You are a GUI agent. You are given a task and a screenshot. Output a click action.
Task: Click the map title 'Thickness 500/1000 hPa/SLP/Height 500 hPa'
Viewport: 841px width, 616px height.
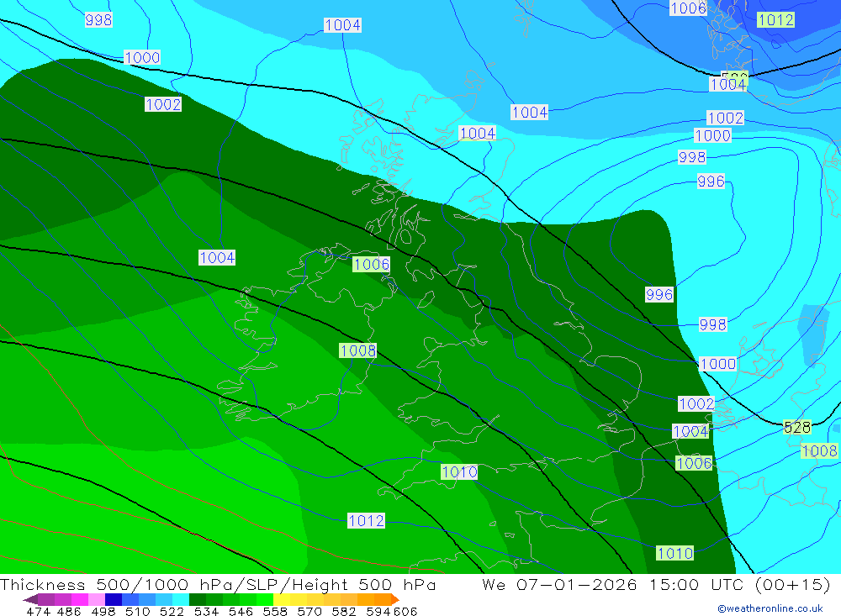[x=218, y=584]
